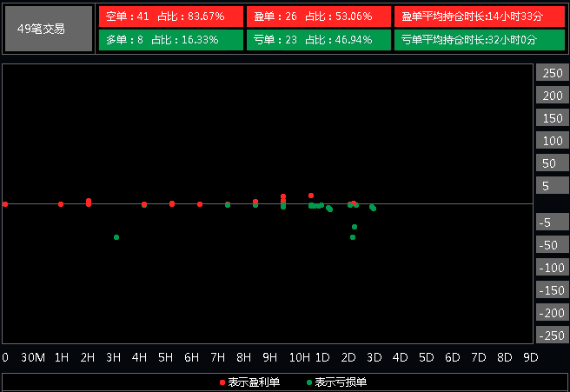Image resolution: width=570 pixels, height=392 pixels.
Task: Click the 6D time axis label
Action: 453,357
